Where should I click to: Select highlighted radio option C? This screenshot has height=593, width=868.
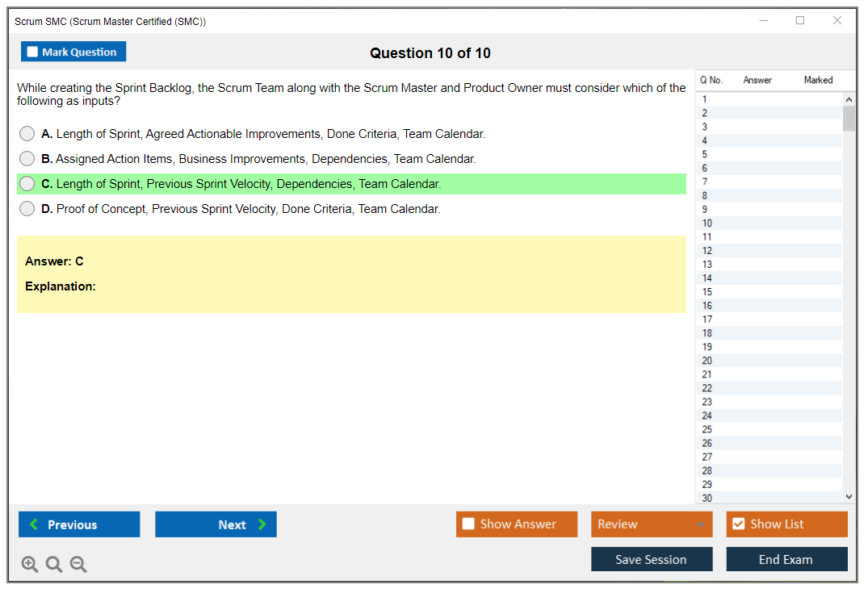(x=27, y=184)
